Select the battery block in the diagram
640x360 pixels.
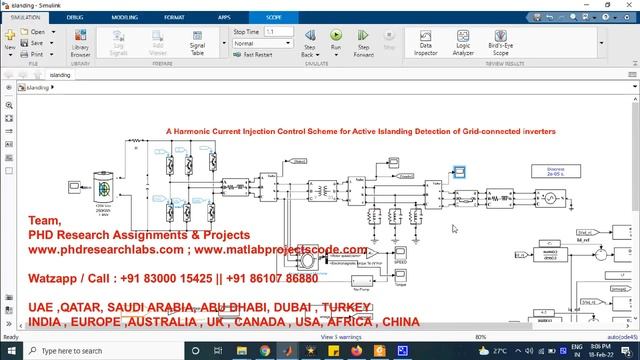click(x=103, y=187)
